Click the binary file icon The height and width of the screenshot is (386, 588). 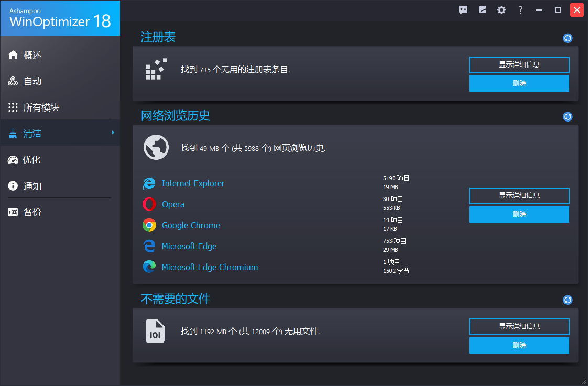pos(155,331)
